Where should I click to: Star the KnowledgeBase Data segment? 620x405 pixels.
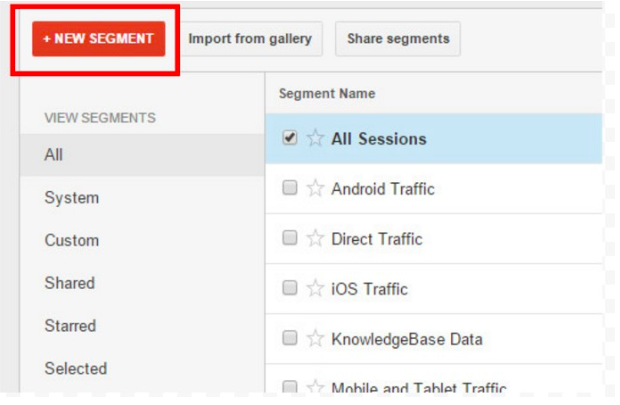315,338
